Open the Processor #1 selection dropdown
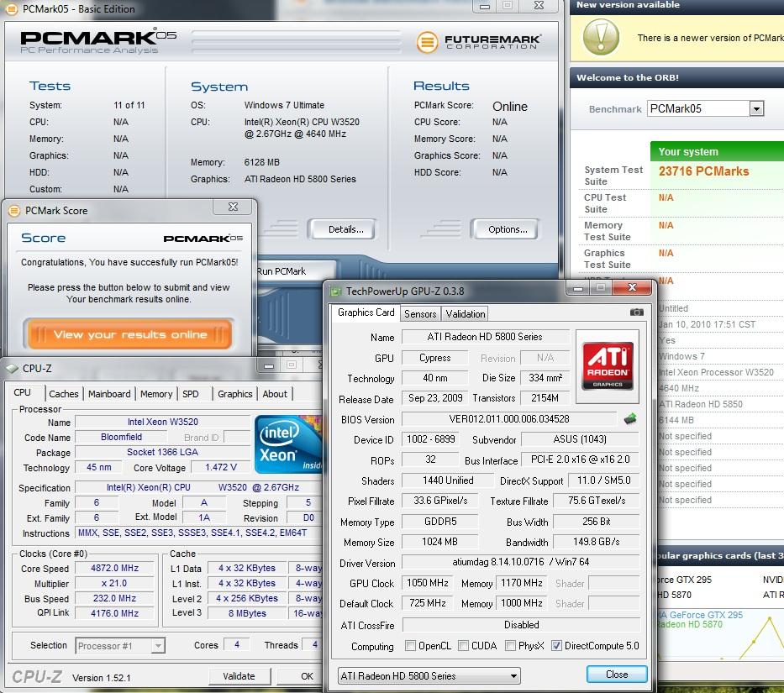The width and height of the screenshot is (784, 693). [120, 645]
